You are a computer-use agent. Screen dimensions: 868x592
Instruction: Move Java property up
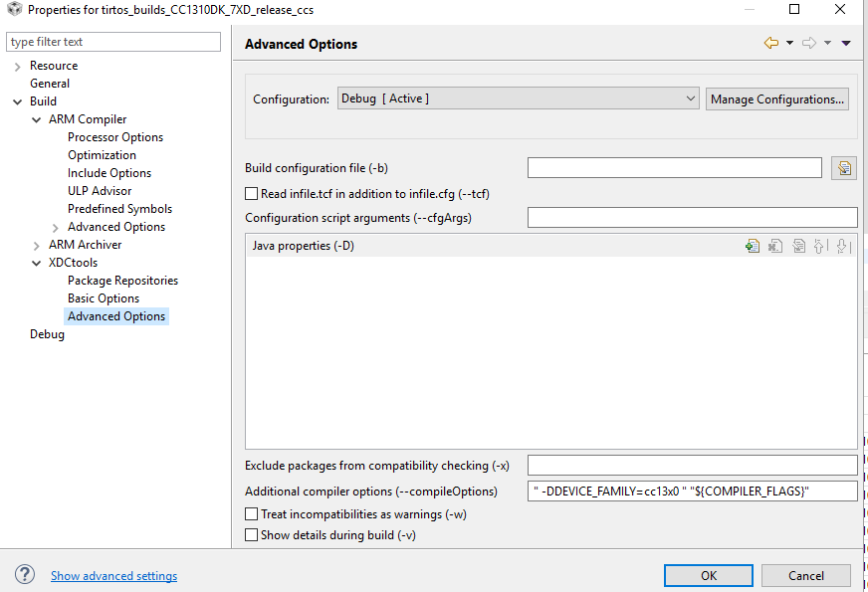[821, 246]
